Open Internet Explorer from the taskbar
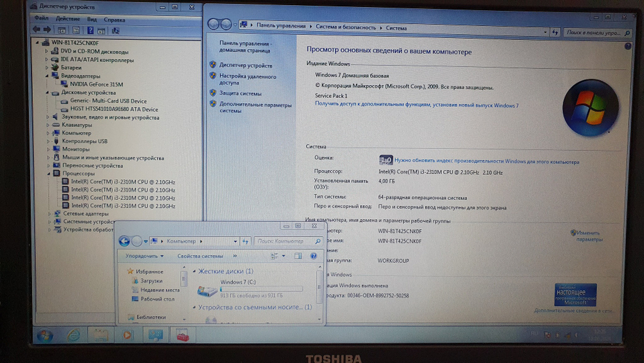Viewport: 644px width, 363px height. point(73,336)
